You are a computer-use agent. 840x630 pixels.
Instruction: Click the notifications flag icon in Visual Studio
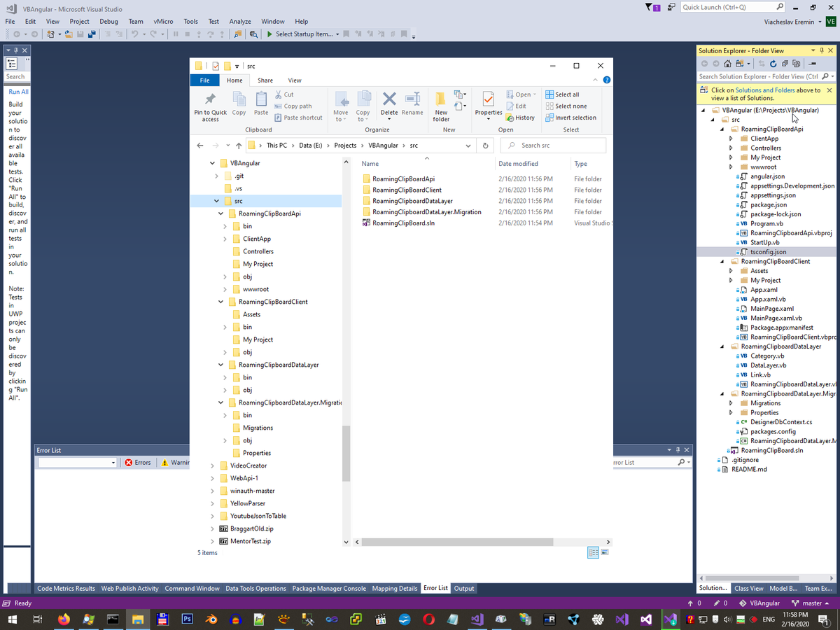652,7
